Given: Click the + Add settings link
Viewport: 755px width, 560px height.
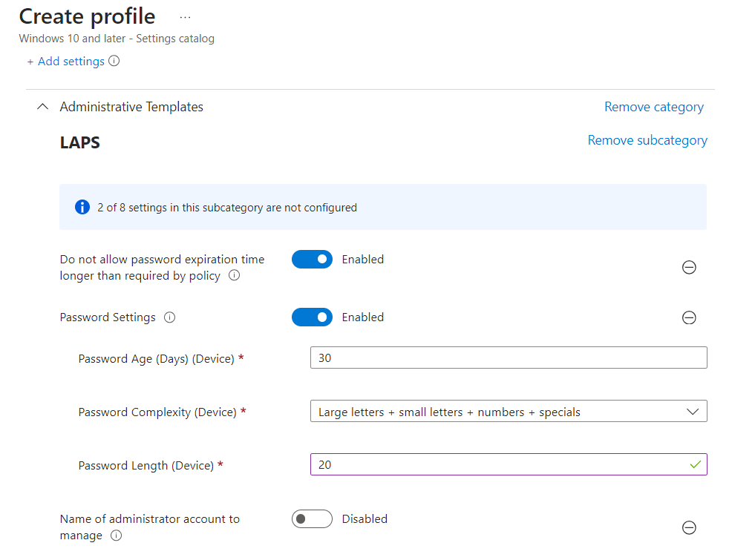Looking at the screenshot, I should pos(65,62).
